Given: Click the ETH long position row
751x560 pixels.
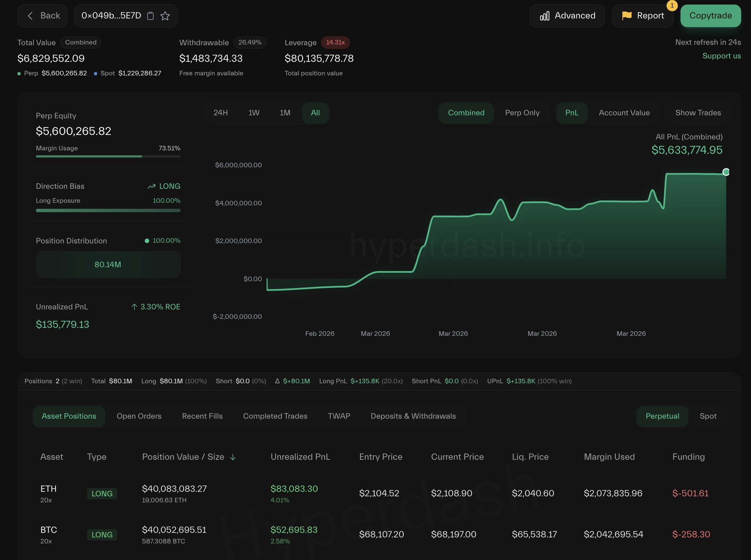Looking at the screenshot, I should tap(48, 493).
